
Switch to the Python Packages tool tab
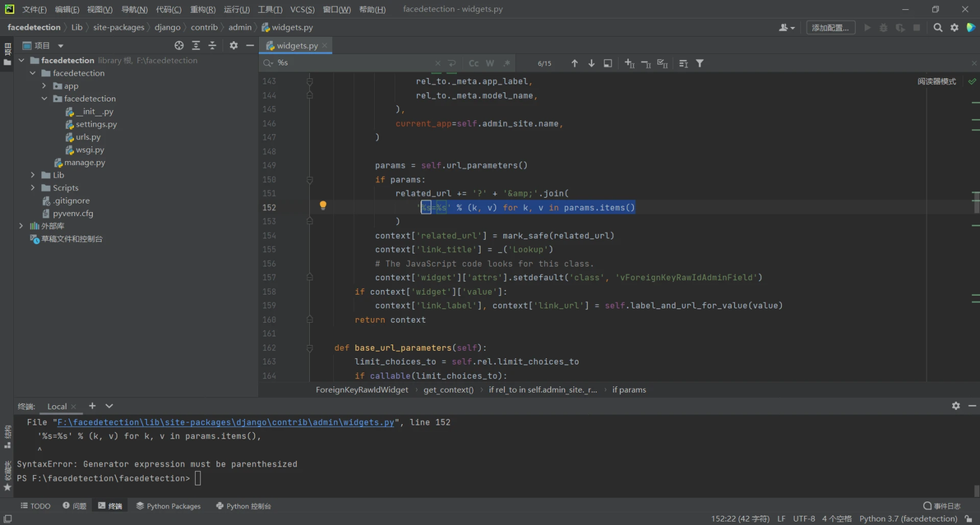coord(169,506)
